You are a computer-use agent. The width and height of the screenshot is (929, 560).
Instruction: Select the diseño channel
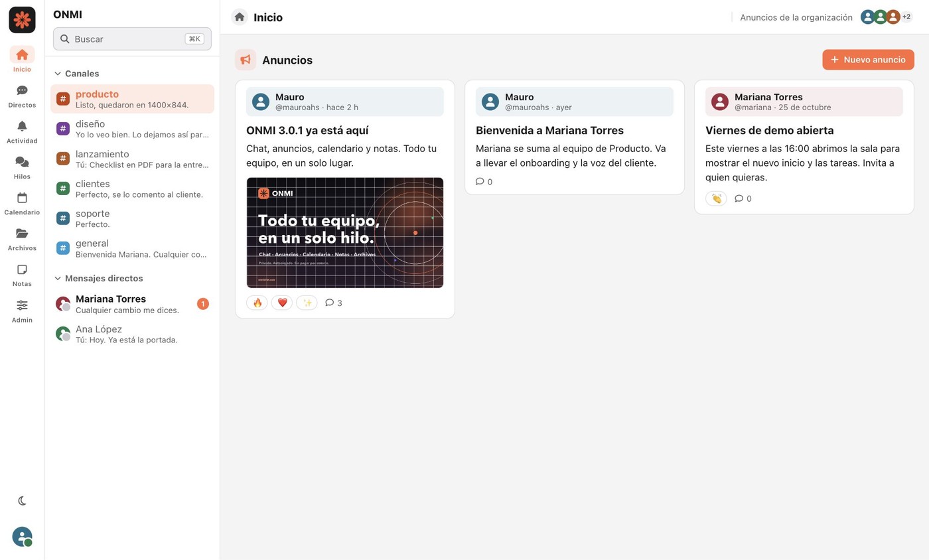(132, 129)
